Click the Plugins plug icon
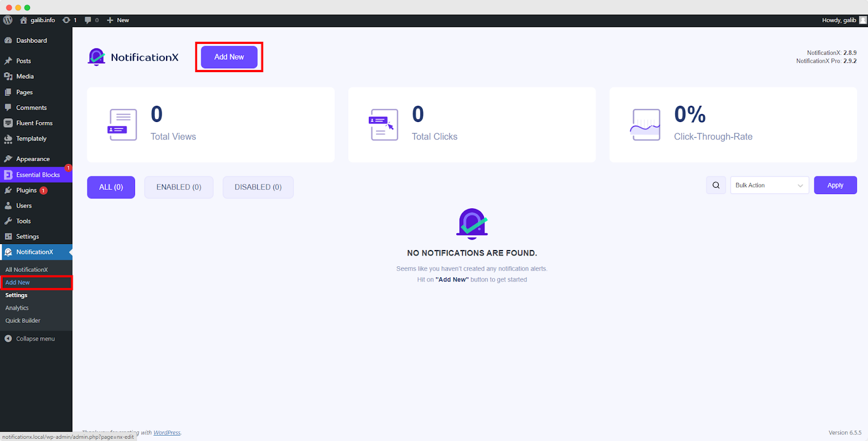 8,190
